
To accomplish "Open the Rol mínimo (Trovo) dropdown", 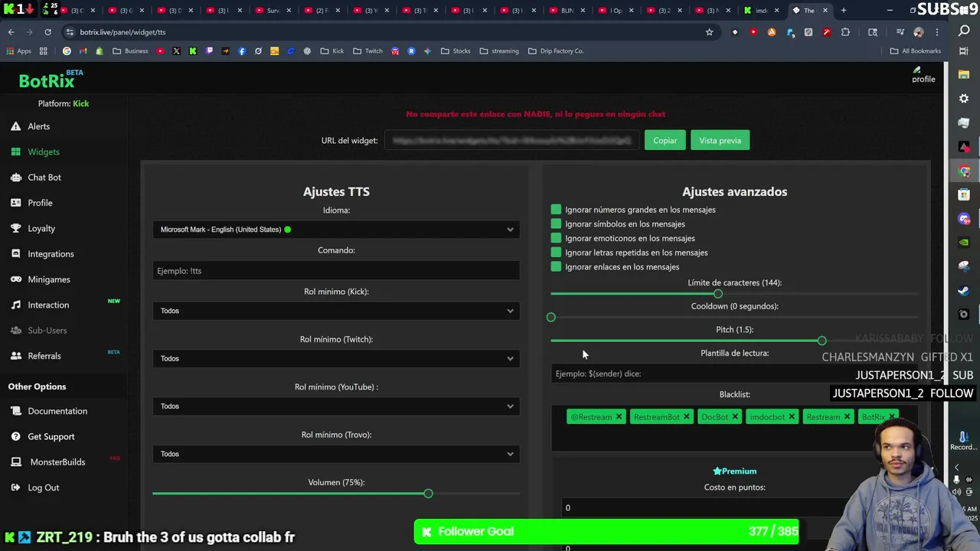I will pyautogui.click(x=336, y=454).
